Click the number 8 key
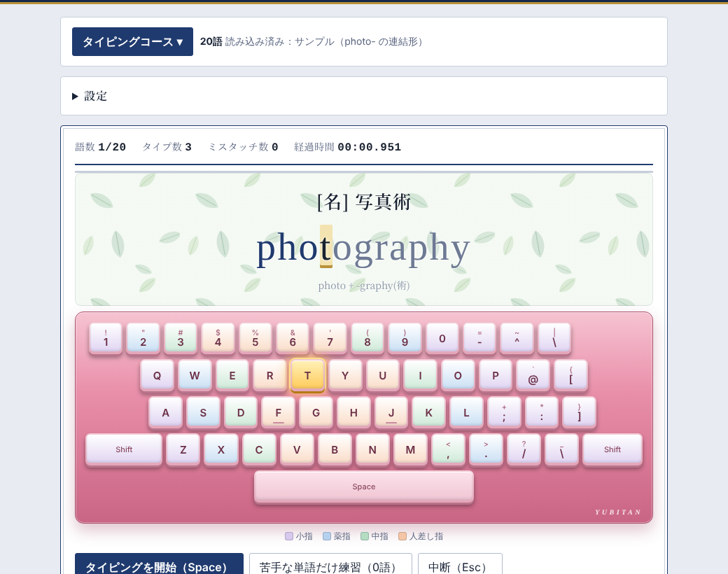The height and width of the screenshot is (574, 728). pyautogui.click(x=367, y=338)
